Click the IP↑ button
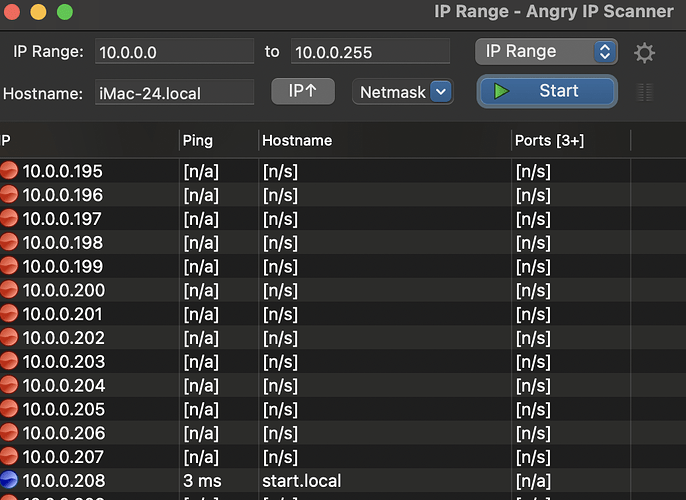 point(303,91)
